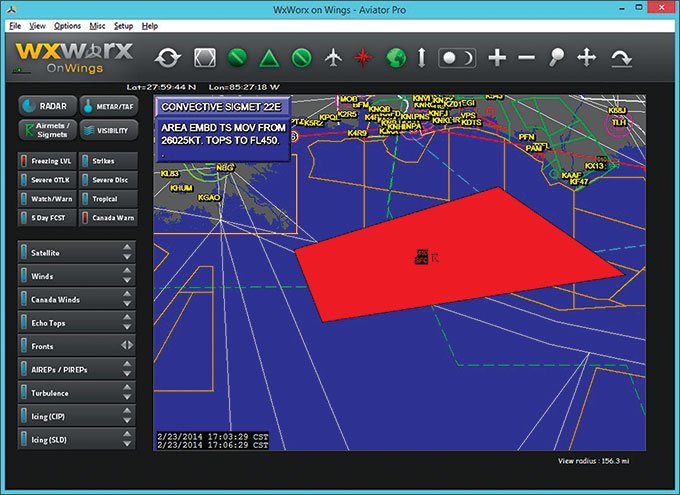Click the RADAR button
Viewport: 680px width, 495px height.
point(46,106)
